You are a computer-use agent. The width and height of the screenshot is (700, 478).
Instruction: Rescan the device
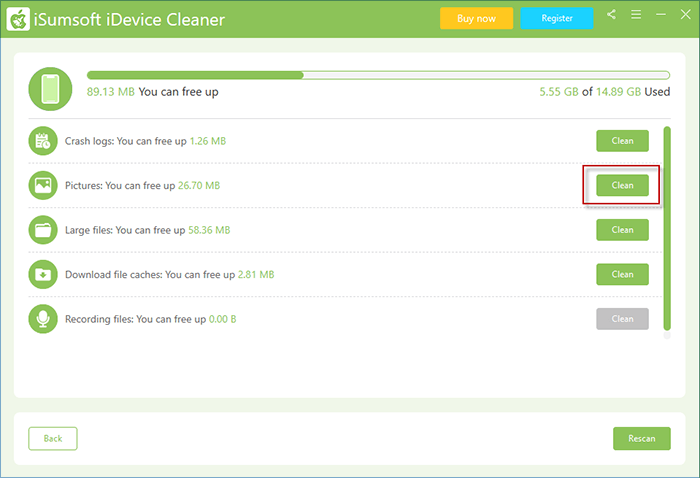coord(642,439)
